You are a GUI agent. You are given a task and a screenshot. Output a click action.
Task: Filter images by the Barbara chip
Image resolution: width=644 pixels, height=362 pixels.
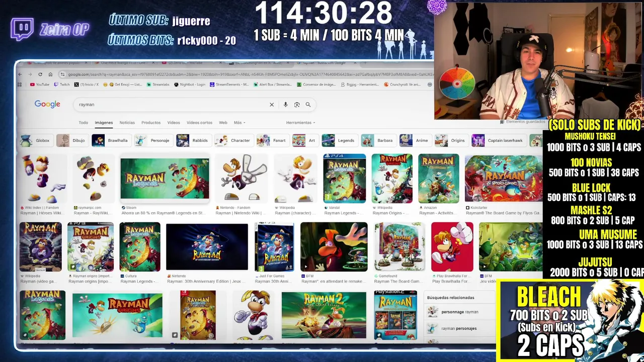tap(378, 141)
